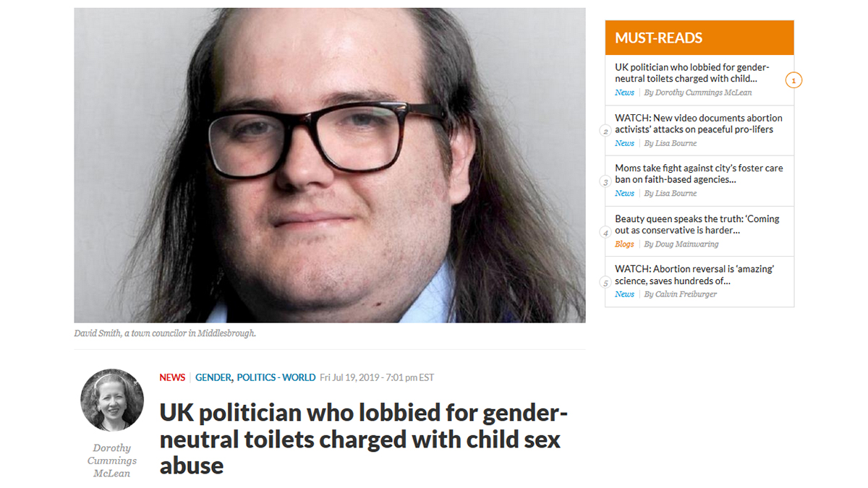This screenshot has width=868, height=488.
Task: Click the By Calvin Freiburger byline
Action: click(x=680, y=294)
